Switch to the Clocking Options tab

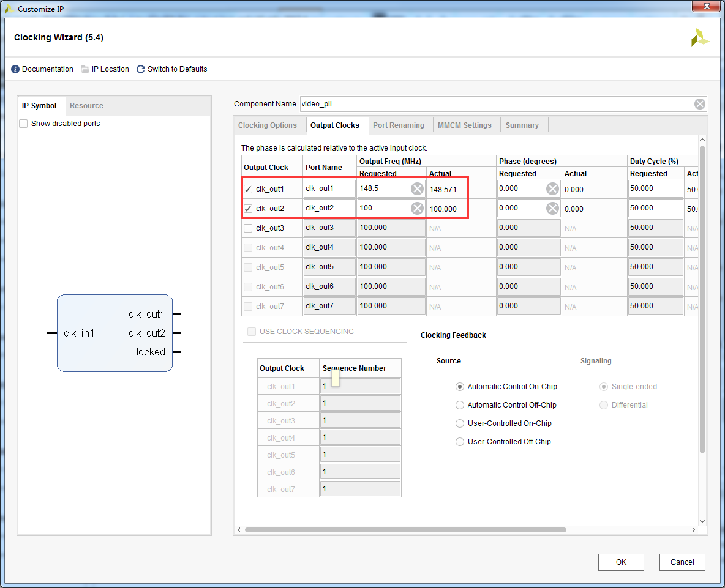click(267, 125)
